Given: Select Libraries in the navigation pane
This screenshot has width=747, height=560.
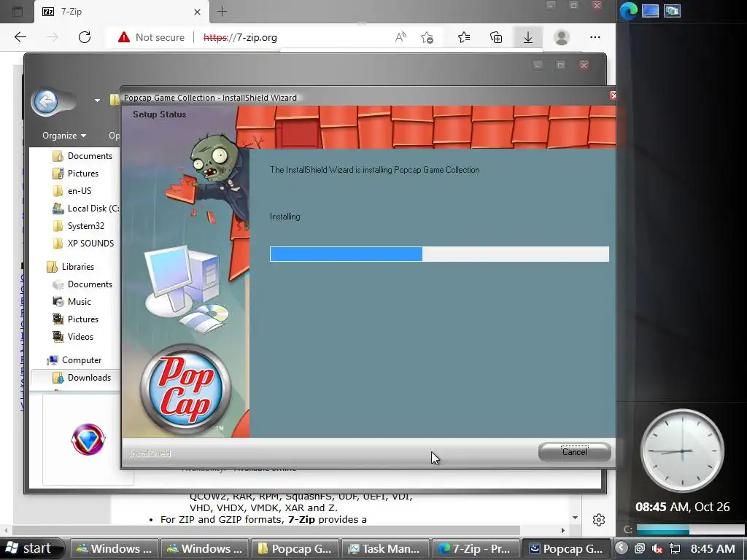Looking at the screenshot, I should (x=71, y=267).
